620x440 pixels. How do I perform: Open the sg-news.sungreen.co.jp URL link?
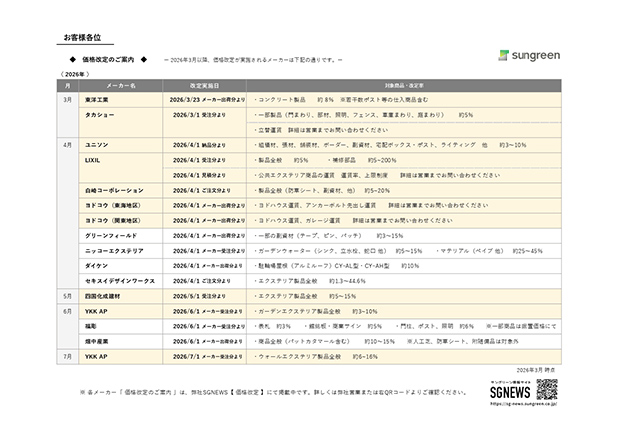[x=524, y=404]
